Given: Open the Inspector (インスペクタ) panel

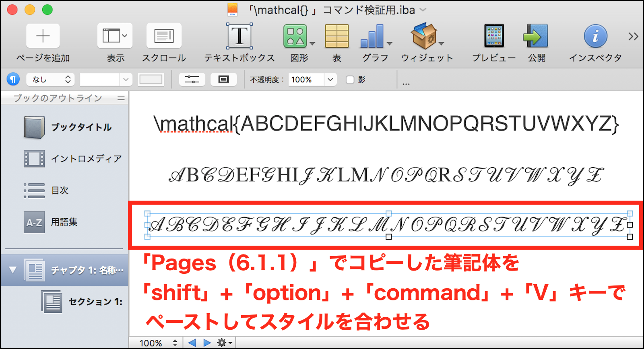Looking at the screenshot, I should [595, 36].
